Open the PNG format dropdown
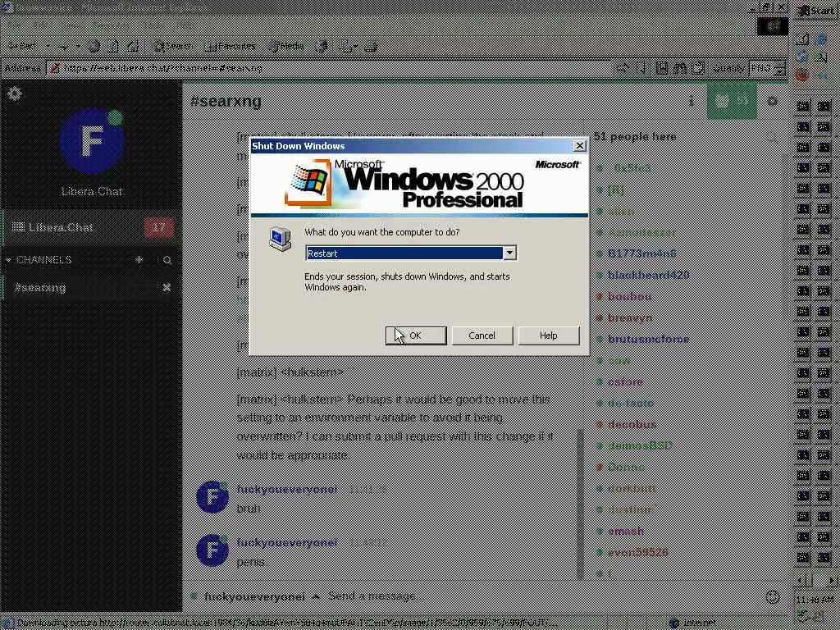 tap(781, 68)
